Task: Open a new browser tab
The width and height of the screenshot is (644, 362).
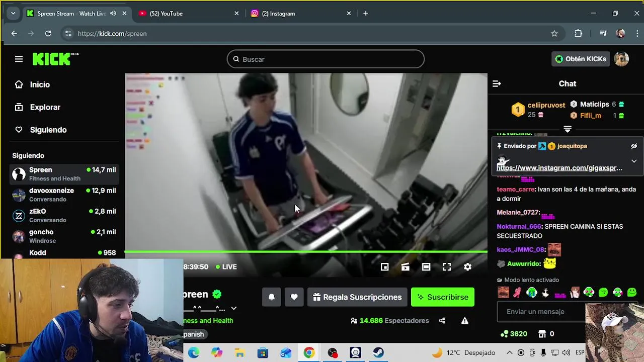Action: point(366,14)
